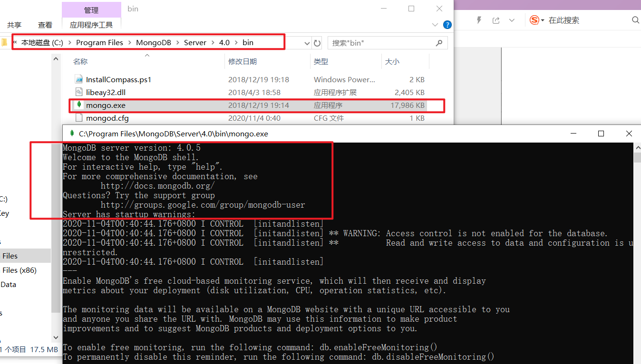641x364 pixels.
Task: Click the share icon in the browser toolbar
Action: 496,20
